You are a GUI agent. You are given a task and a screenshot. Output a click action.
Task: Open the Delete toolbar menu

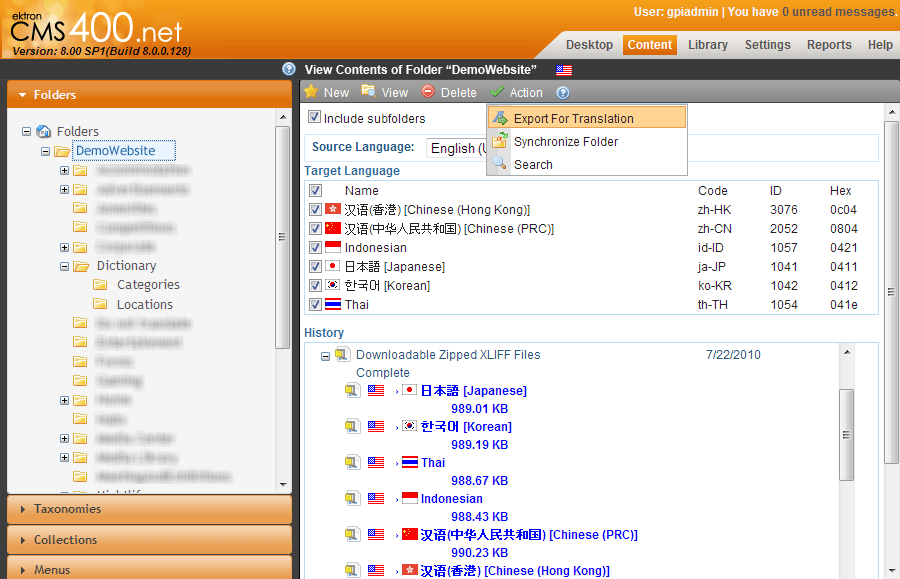tap(449, 92)
